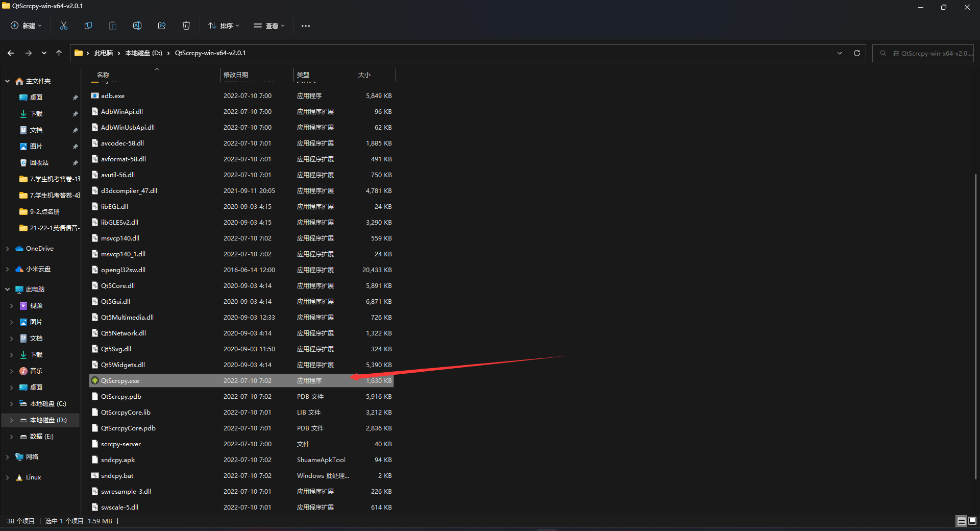Collapse the 此电脑 tree node
The height and width of the screenshot is (531, 980).
point(7,289)
